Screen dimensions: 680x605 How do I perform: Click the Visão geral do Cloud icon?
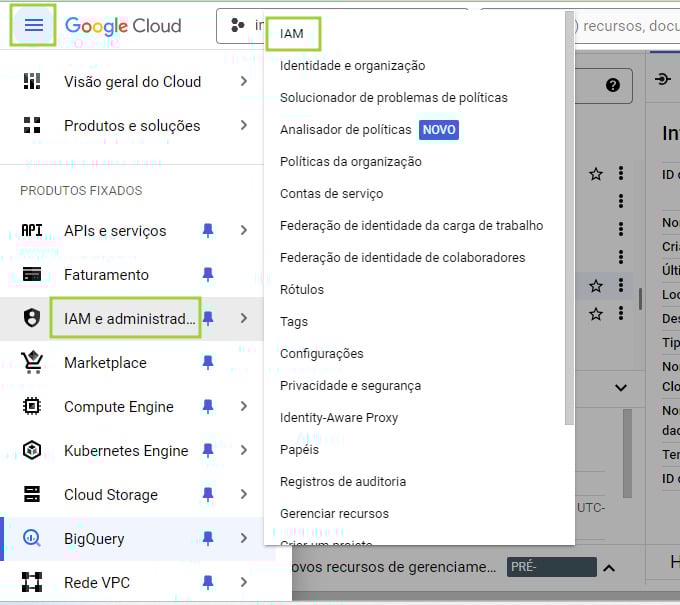(32, 81)
